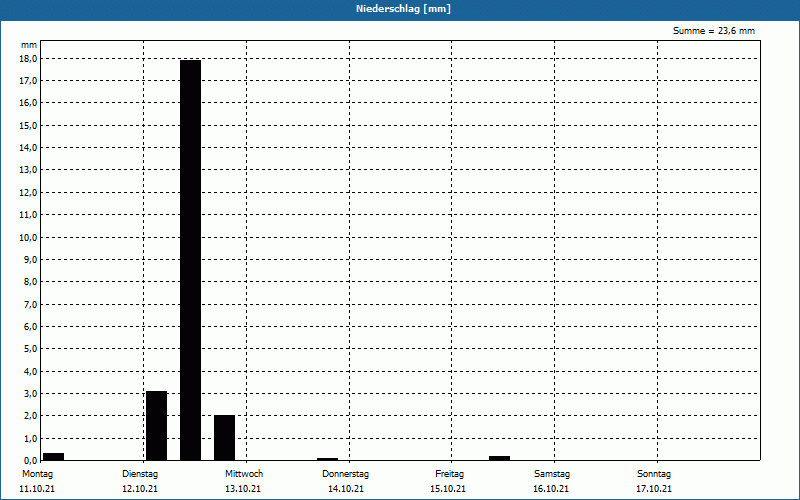Click the 6,0 y-axis value
This screenshot has width=800, height=500.
point(31,327)
